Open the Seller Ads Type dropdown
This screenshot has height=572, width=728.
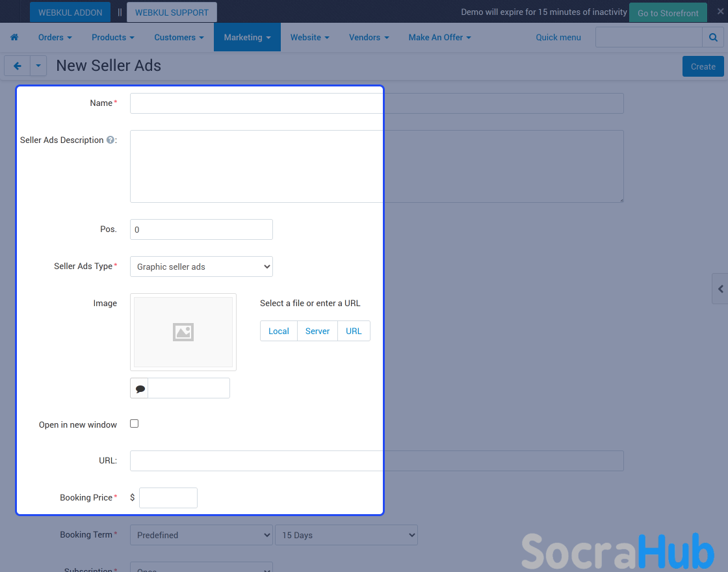[x=201, y=266]
